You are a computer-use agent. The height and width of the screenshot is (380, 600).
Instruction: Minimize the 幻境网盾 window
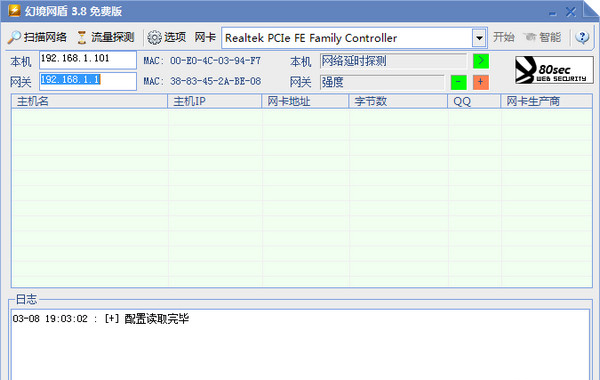pyautogui.click(x=552, y=13)
